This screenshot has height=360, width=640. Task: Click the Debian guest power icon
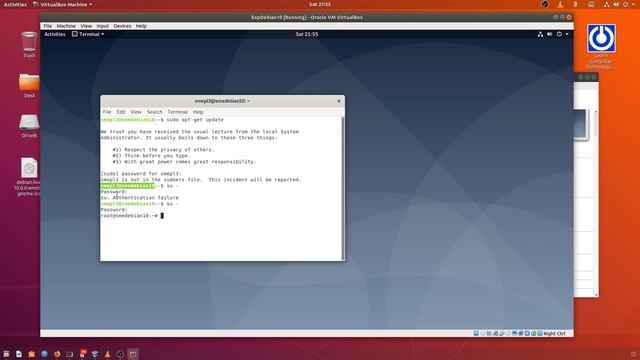click(x=559, y=34)
